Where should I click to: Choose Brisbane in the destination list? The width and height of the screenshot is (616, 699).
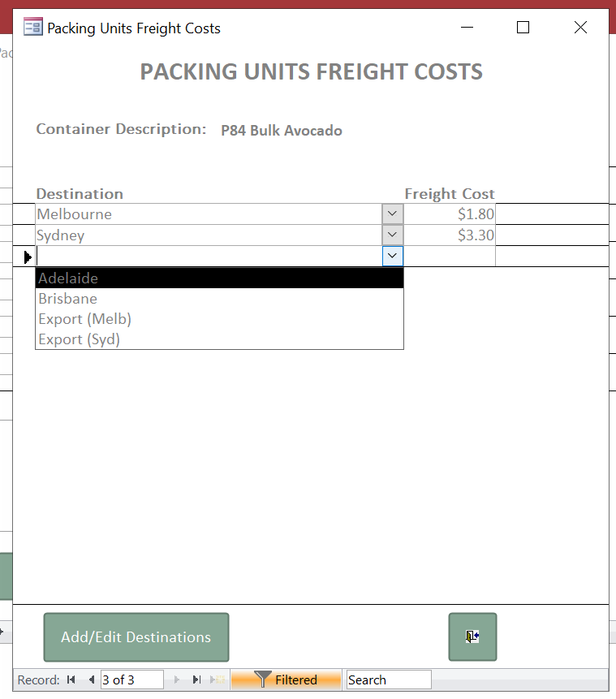tap(219, 298)
